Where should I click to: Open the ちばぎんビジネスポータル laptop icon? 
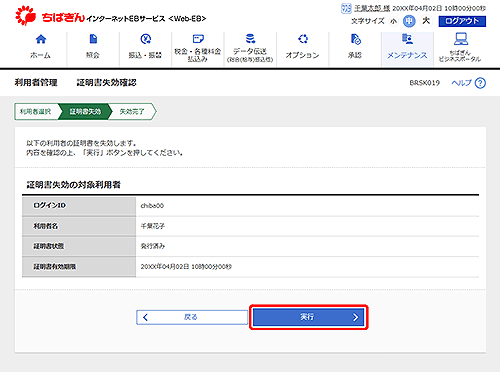[460, 39]
